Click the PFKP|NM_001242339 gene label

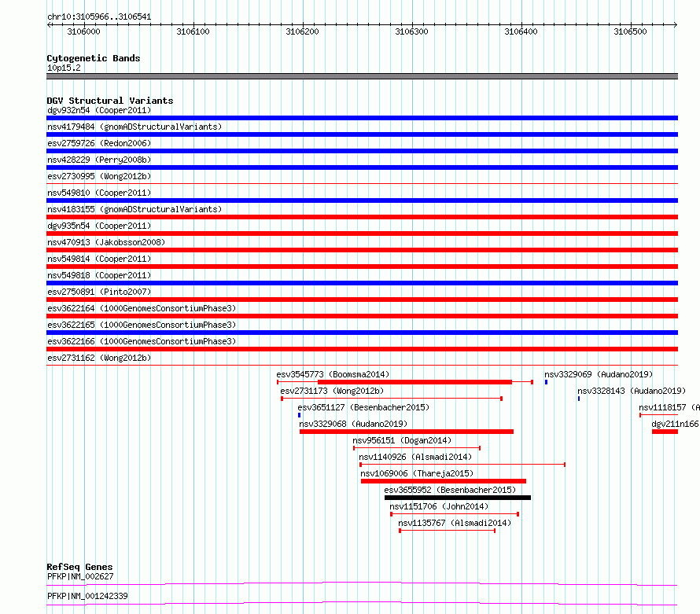coord(87,596)
